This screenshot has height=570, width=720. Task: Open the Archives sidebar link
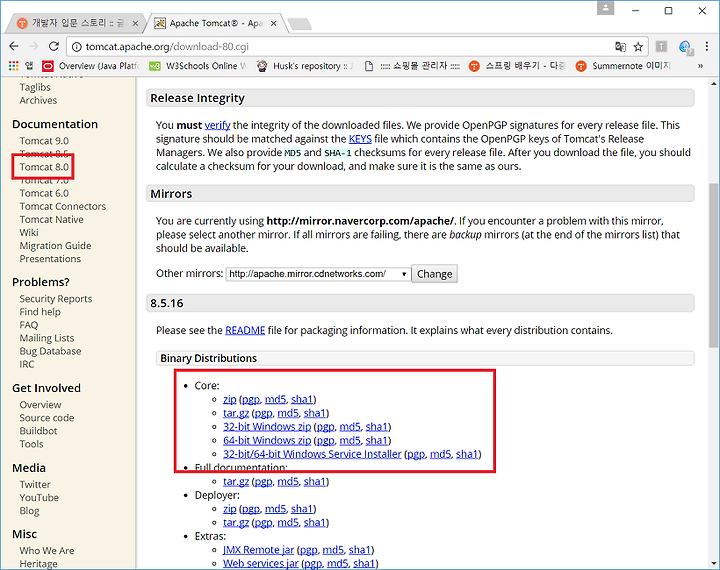(38, 100)
